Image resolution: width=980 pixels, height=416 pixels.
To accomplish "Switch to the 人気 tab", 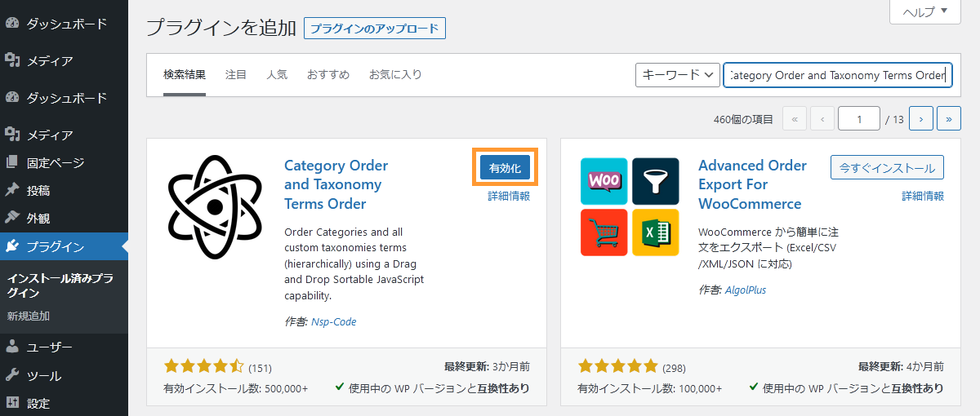I will click(277, 74).
